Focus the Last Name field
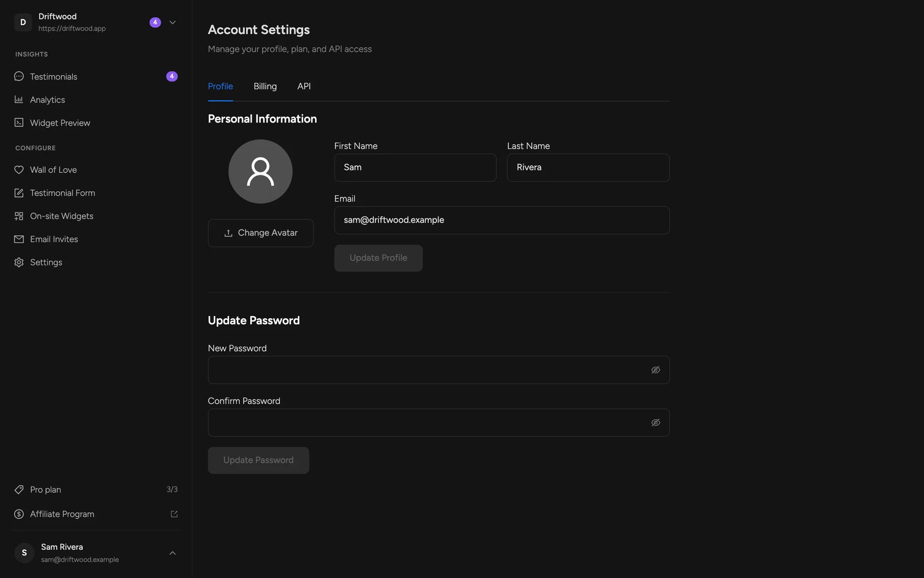Screen dimensions: 924x578 [x=588, y=168]
